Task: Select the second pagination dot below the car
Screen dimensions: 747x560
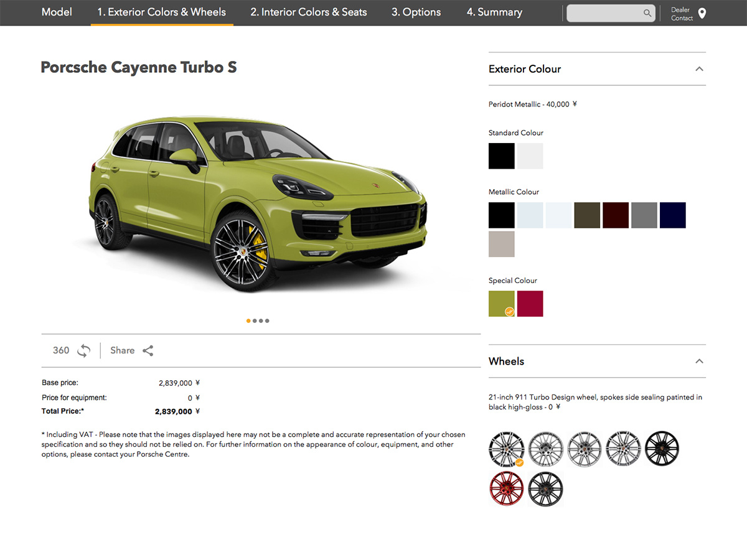Action: coord(255,320)
